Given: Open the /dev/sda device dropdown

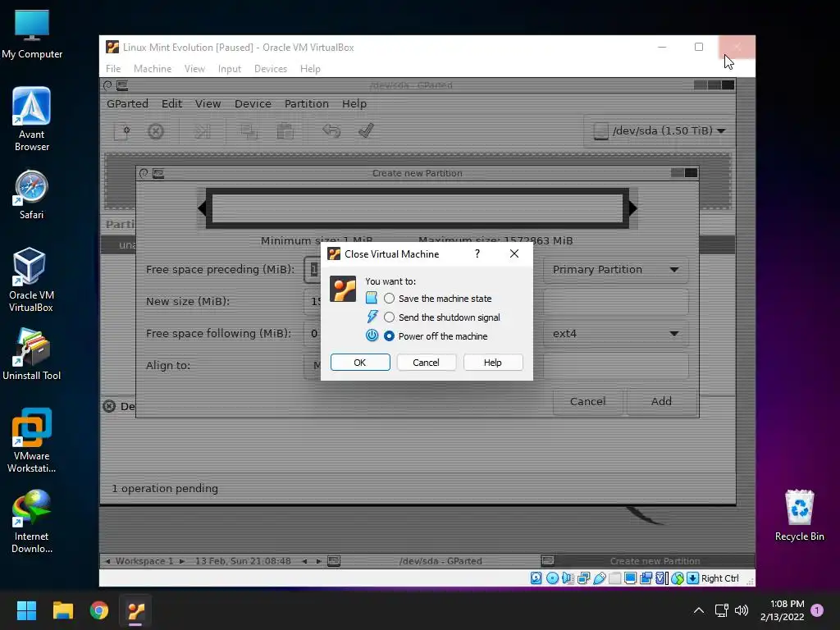Looking at the screenshot, I should click(660, 130).
